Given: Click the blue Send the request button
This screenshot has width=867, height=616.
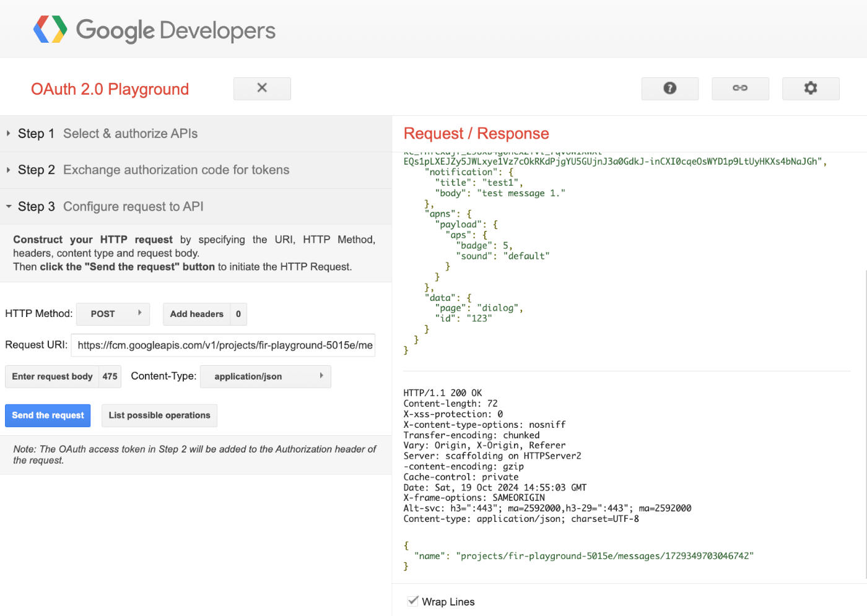Looking at the screenshot, I should (x=48, y=415).
